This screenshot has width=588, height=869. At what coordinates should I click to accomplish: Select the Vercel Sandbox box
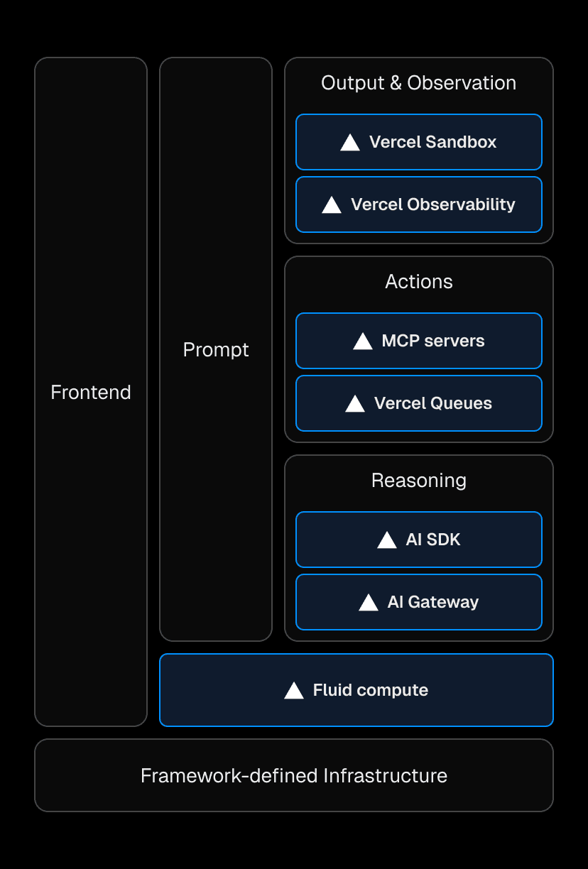(x=419, y=142)
